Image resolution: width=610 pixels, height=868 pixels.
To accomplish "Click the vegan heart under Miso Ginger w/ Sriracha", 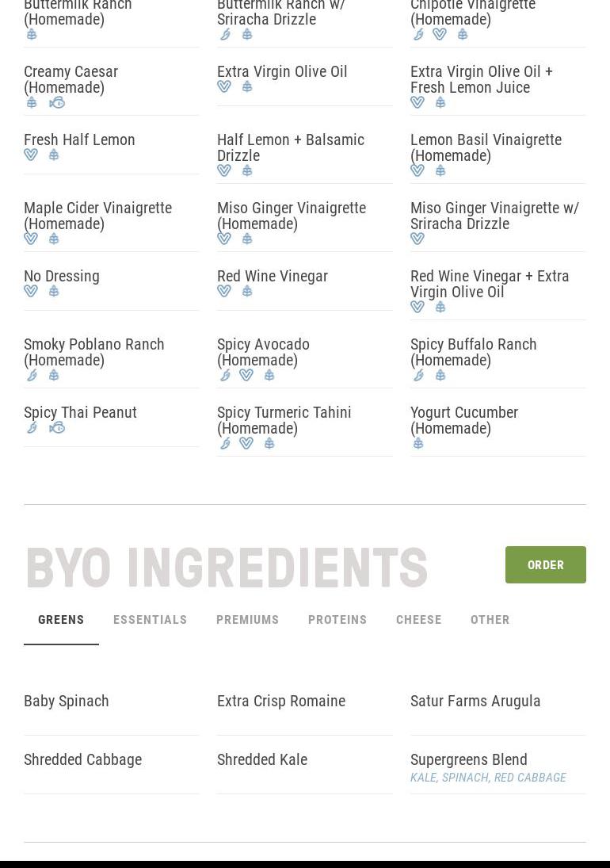I will point(417,239).
